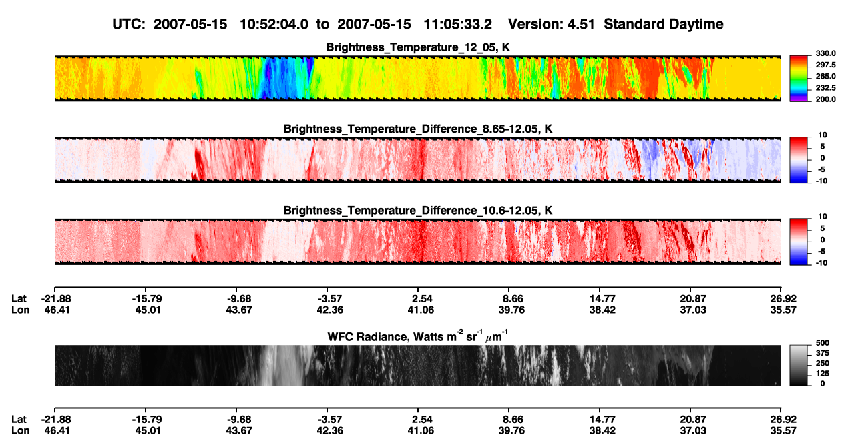
Task: Click "20.87" latitude on the bottom axis below WFC panel
Action: [x=692, y=419]
